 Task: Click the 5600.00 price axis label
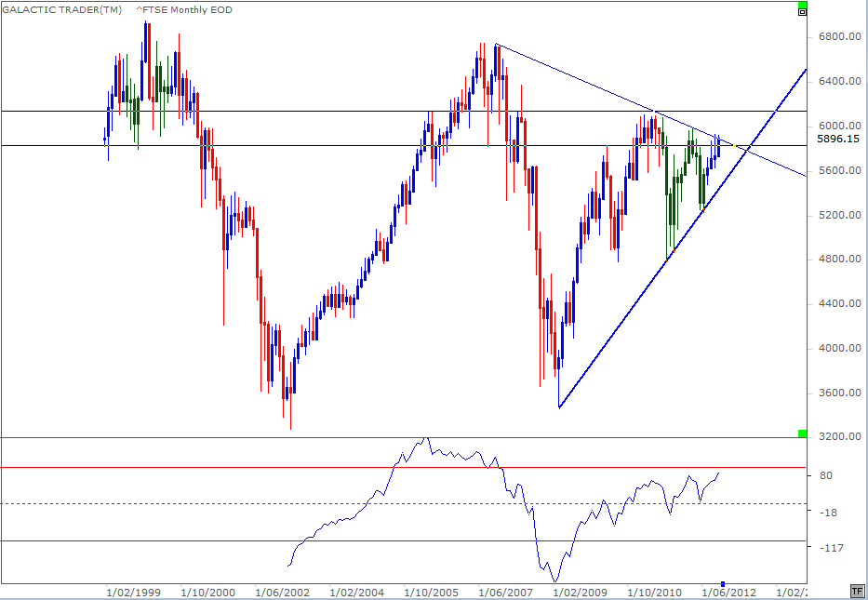(x=841, y=170)
